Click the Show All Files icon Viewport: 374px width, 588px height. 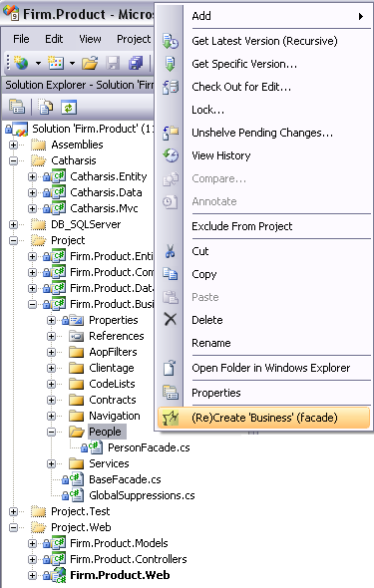tap(46, 108)
